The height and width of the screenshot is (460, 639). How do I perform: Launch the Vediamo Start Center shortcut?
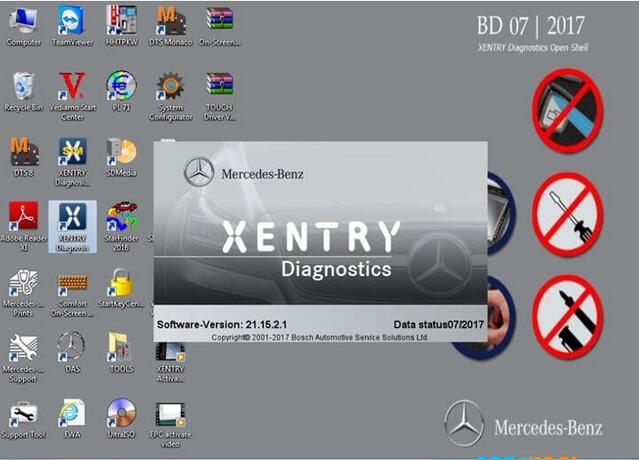(72, 87)
